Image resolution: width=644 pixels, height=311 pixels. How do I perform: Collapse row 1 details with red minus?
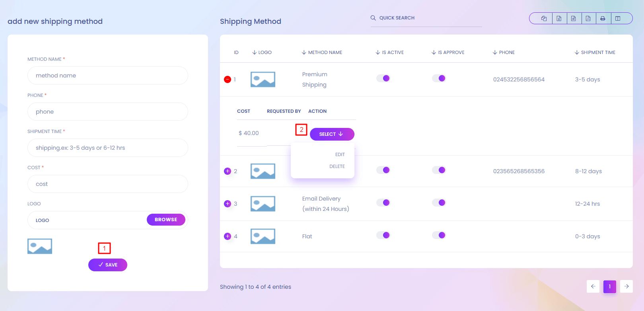coord(228,79)
